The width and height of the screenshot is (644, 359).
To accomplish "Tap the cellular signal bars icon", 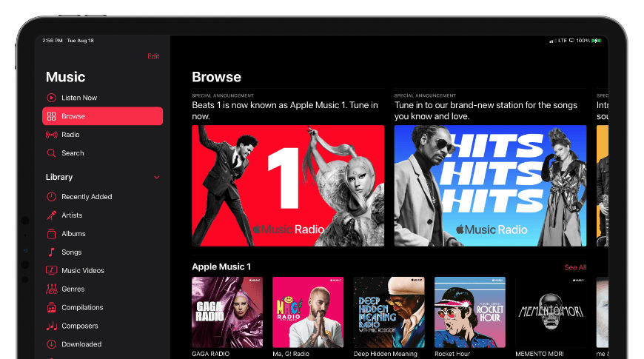I will click(553, 41).
